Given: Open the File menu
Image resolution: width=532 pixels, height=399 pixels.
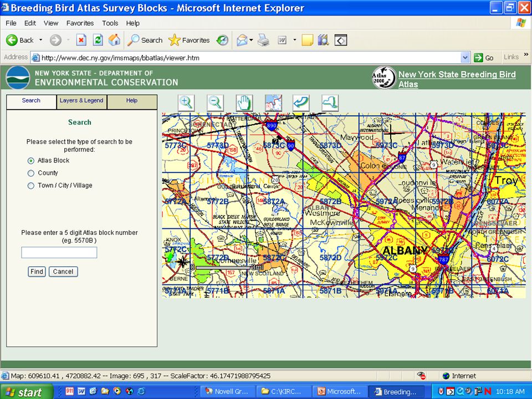Looking at the screenshot, I should click(11, 23).
